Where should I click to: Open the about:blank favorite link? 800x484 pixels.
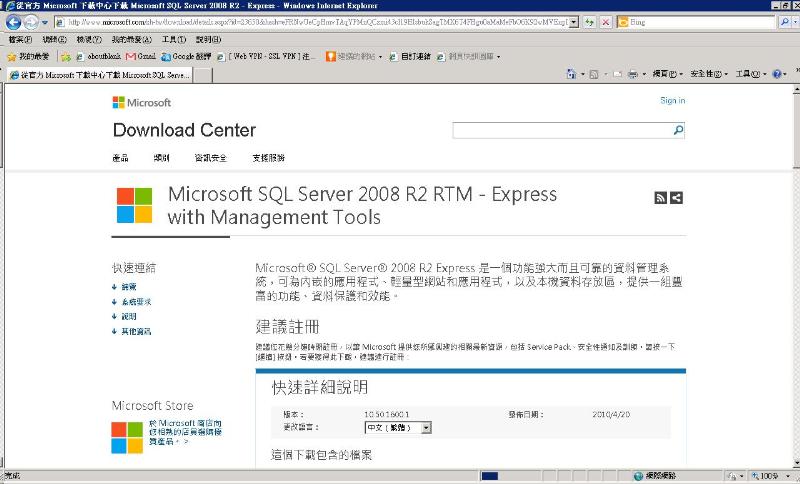pyautogui.click(x=98, y=57)
